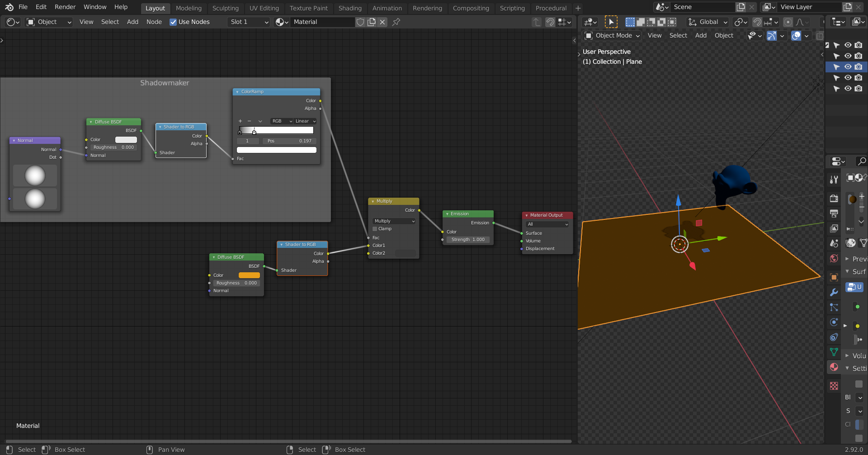
Task: Uncheck the Use Nodes checkbox
Action: click(173, 22)
